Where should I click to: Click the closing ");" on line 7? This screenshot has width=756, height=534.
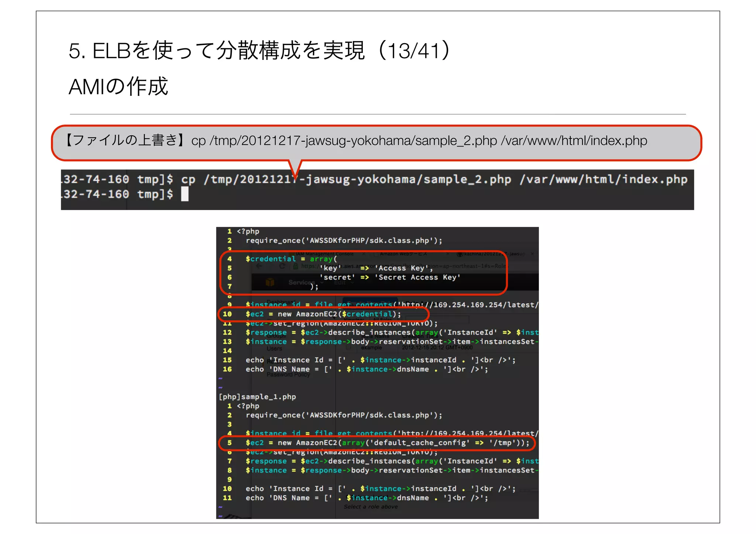pos(314,286)
